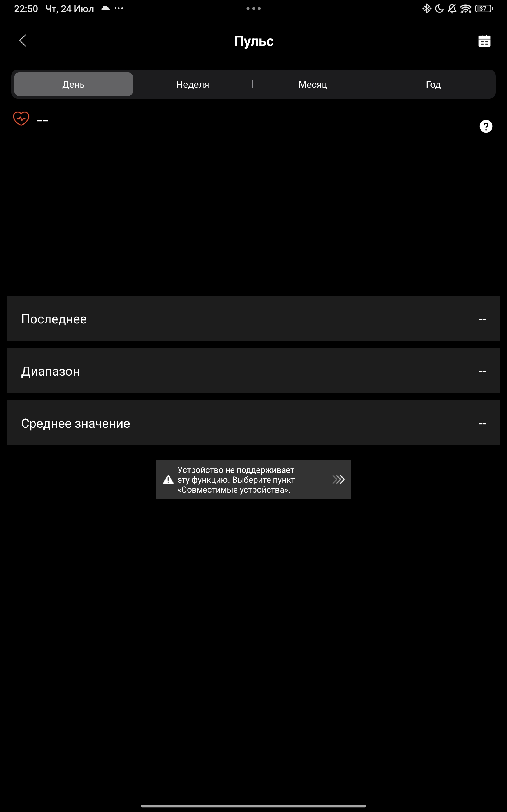Switch to the Месяц tab
This screenshot has width=507, height=812.
313,84
